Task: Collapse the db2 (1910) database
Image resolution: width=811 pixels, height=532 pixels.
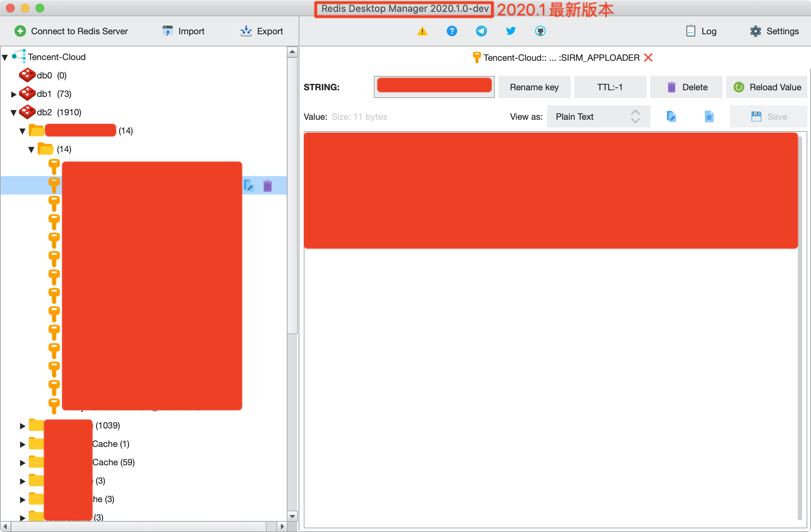Action: (14, 113)
